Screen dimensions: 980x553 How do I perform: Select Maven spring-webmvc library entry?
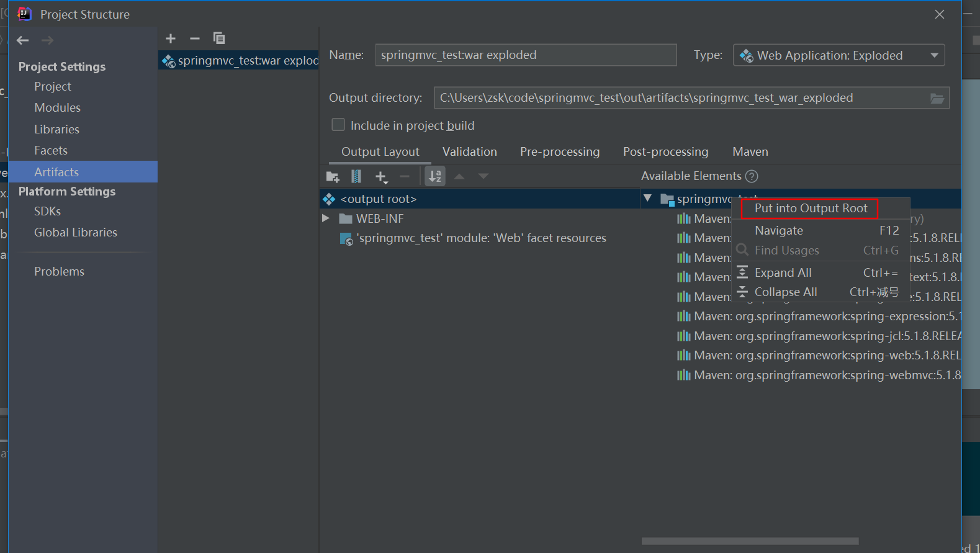(x=819, y=375)
